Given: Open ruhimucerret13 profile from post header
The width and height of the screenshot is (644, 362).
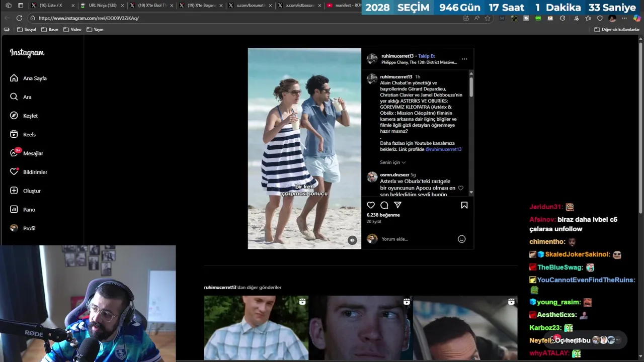Looking at the screenshot, I should coord(397,56).
